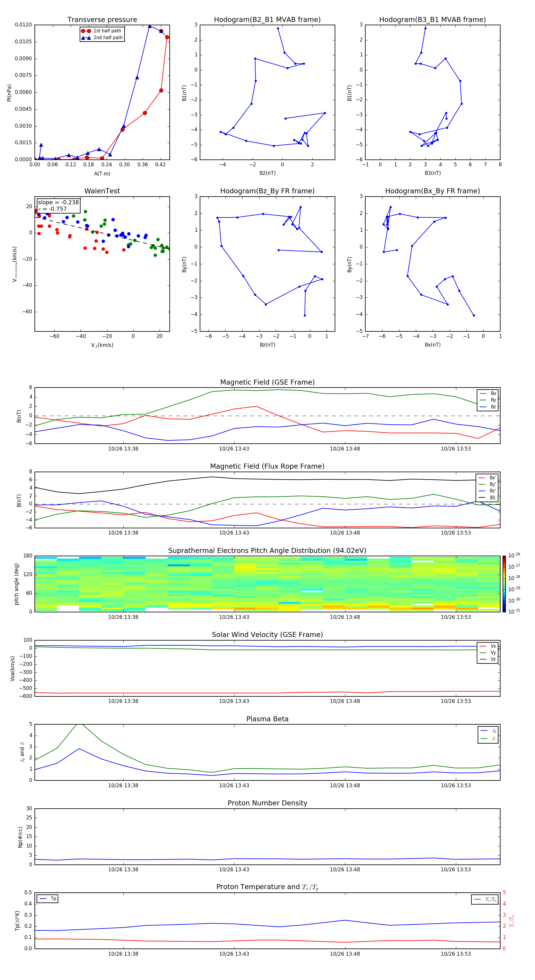
Task: Click 'Hodogram(Bz_By FR frame)' title
Action: tap(267, 191)
